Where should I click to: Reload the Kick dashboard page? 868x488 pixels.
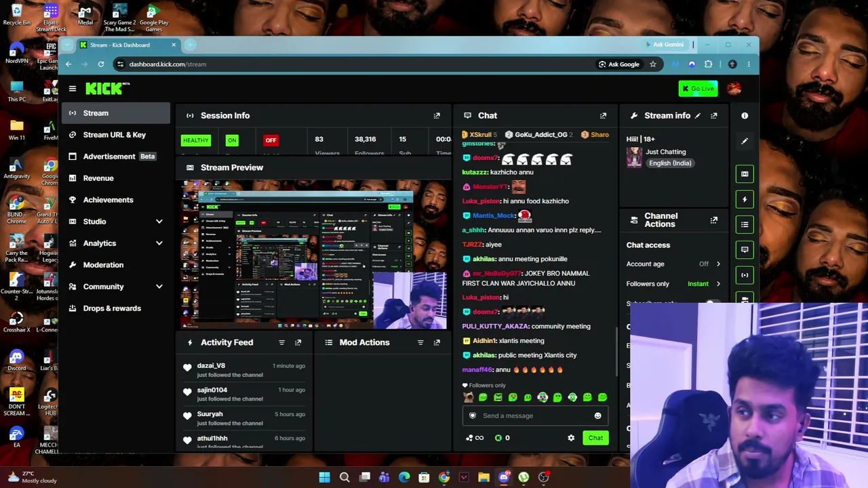[x=101, y=64]
